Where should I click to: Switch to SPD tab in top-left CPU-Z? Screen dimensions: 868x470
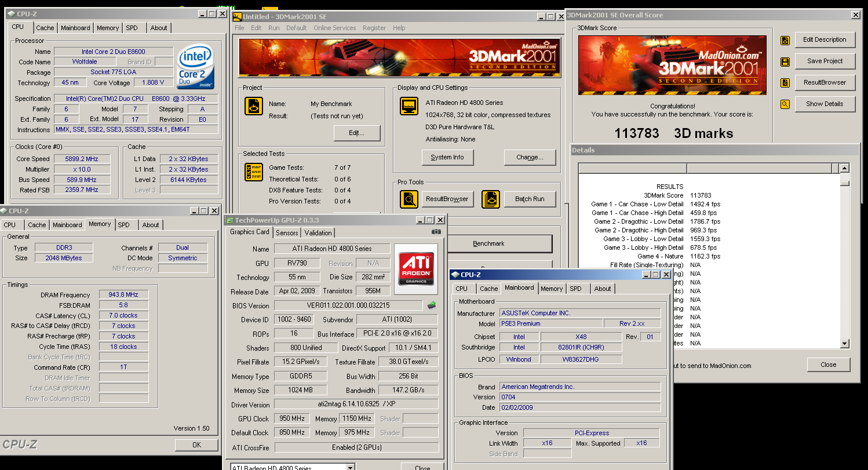click(x=132, y=28)
